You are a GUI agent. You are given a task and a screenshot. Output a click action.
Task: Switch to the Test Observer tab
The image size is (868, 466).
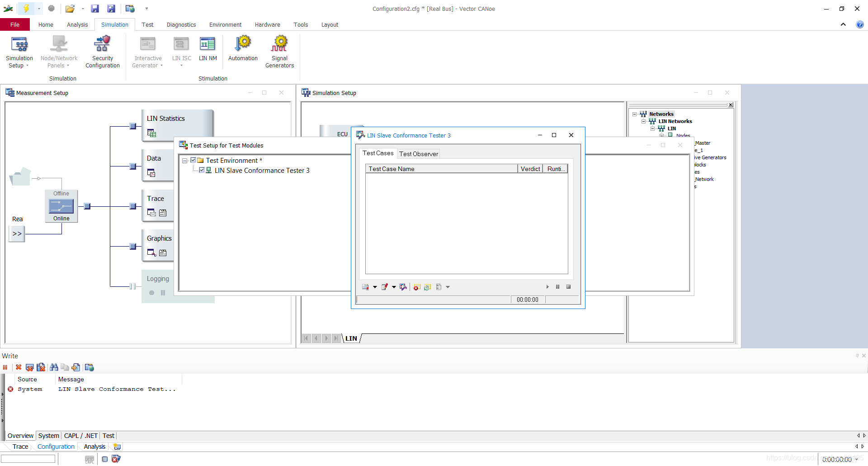coord(419,154)
